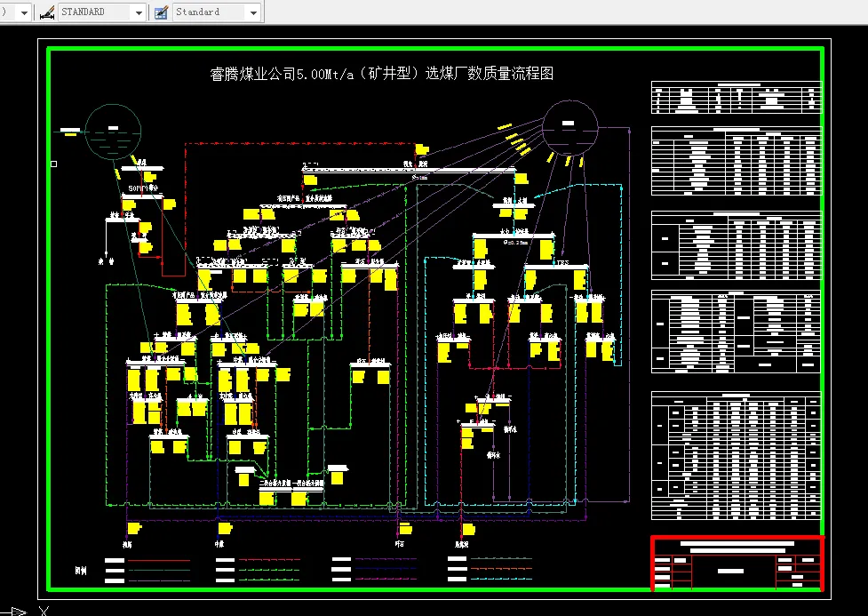Open the Dimension Style manager icon
Image resolution: width=868 pixels, height=616 pixels.
tap(47, 12)
